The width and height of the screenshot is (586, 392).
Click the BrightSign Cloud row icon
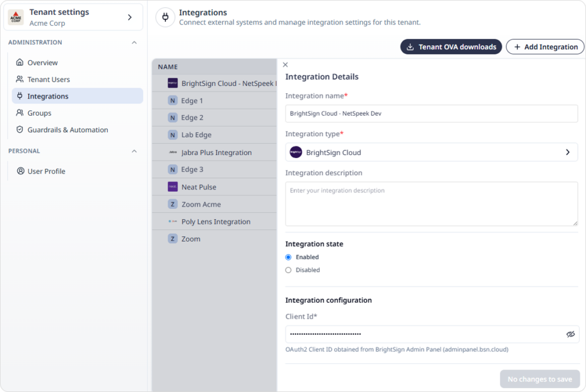(x=173, y=83)
